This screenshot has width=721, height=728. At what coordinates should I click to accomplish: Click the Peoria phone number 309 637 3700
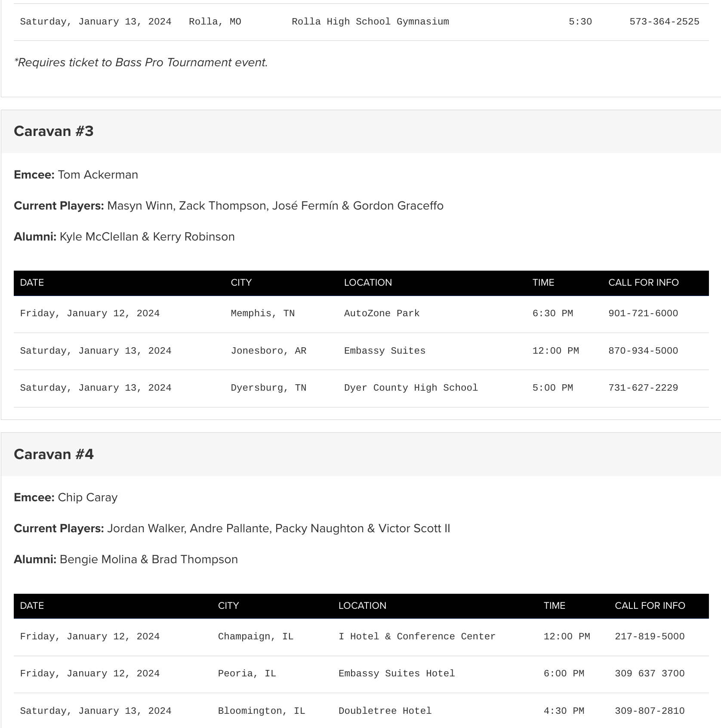pyautogui.click(x=649, y=674)
